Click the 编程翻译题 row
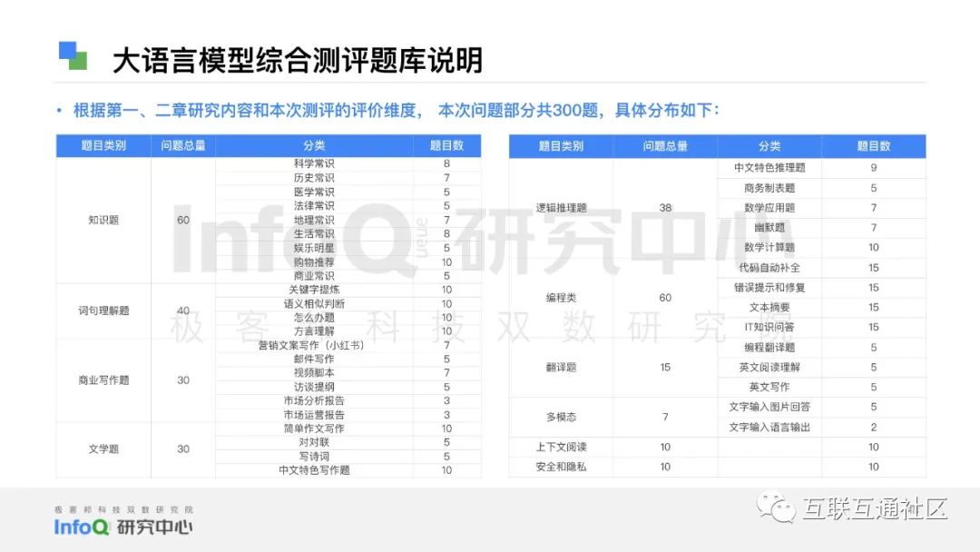The height and width of the screenshot is (552, 980). [x=822, y=348]
